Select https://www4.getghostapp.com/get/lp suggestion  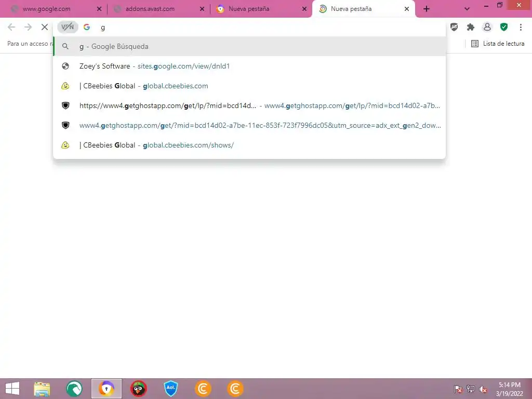pos(249,105)
